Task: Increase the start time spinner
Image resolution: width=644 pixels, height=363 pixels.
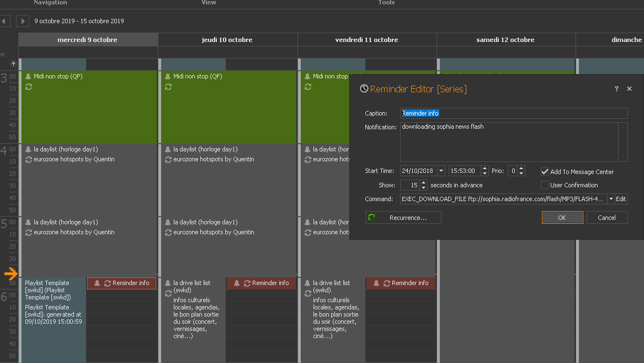Action: [x=485, y=168]
